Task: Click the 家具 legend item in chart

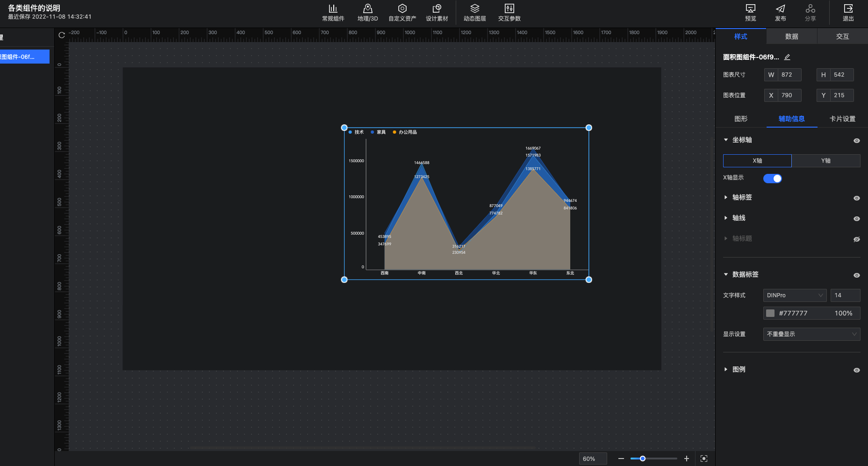Action: 378,132
